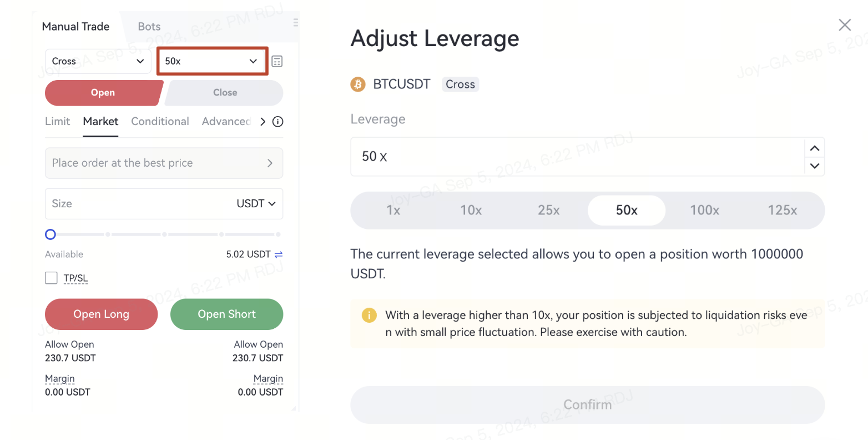Open the 50x leverage dropdown
Image resolution: width=868 pixels, height=440 pixels.
[212, 61]
